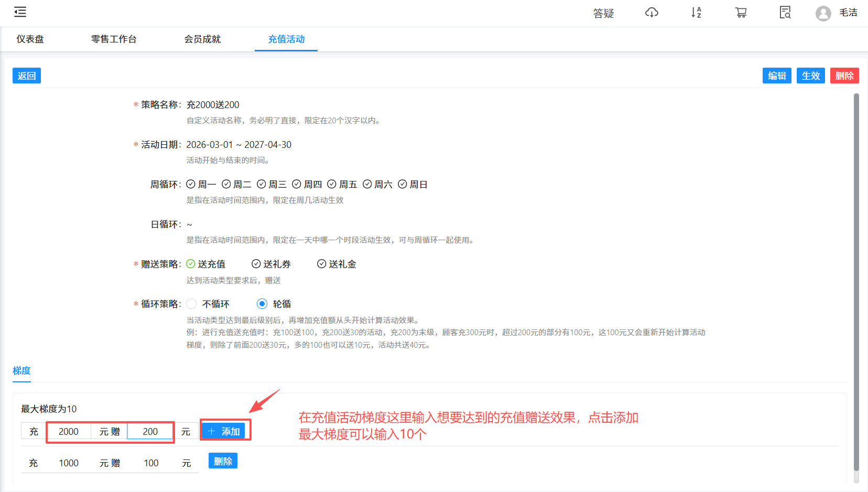Open the shopping cart icon

(741, 12)
